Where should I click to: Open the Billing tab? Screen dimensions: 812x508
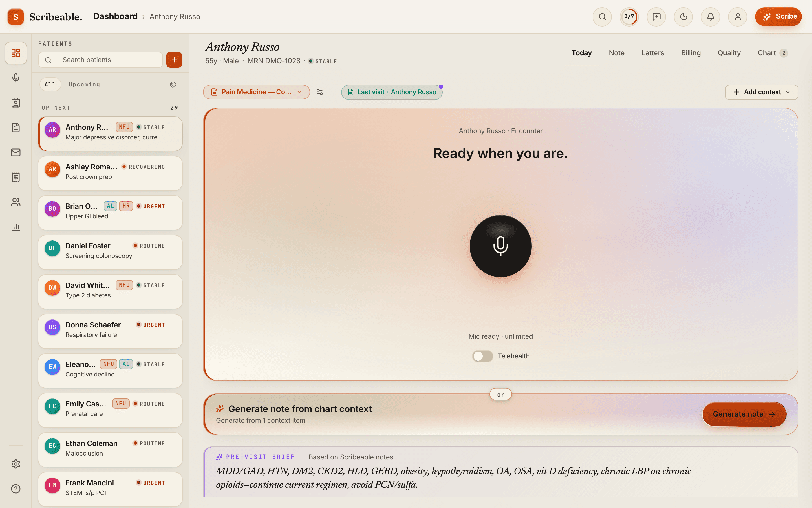coord(690,53)
